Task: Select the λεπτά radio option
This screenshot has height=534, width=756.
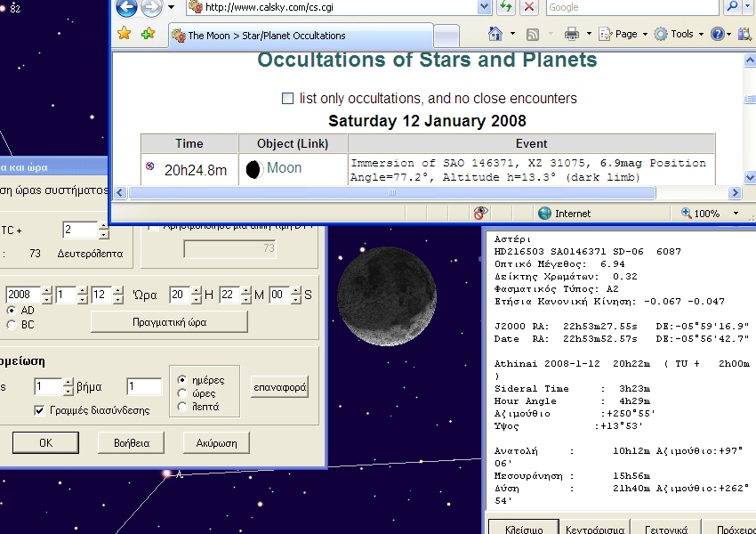Action: pos(181,407)
